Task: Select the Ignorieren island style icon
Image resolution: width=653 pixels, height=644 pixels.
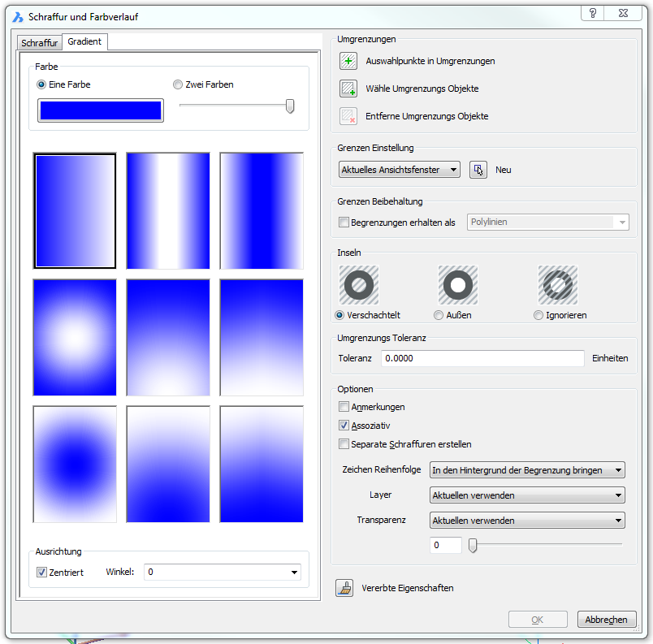Action: 558,285
